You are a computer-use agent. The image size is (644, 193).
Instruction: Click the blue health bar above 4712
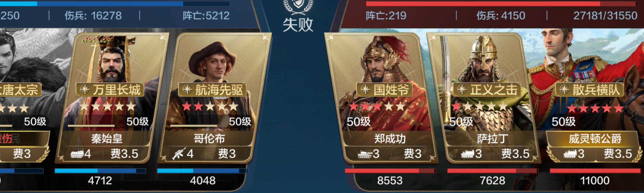point(100,171)
